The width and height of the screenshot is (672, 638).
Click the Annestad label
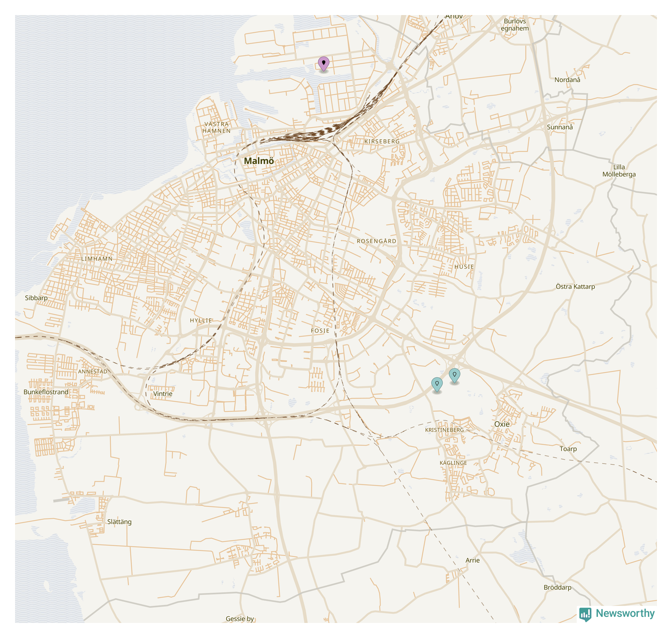coord(93,372)
